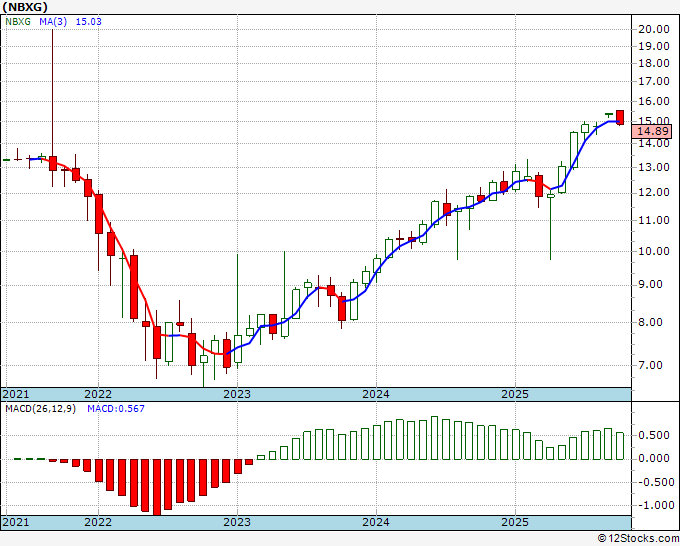This screenshot has width=680, height=546.
Task: Click the 17.00 price axis label
Action: click(654, 81)
